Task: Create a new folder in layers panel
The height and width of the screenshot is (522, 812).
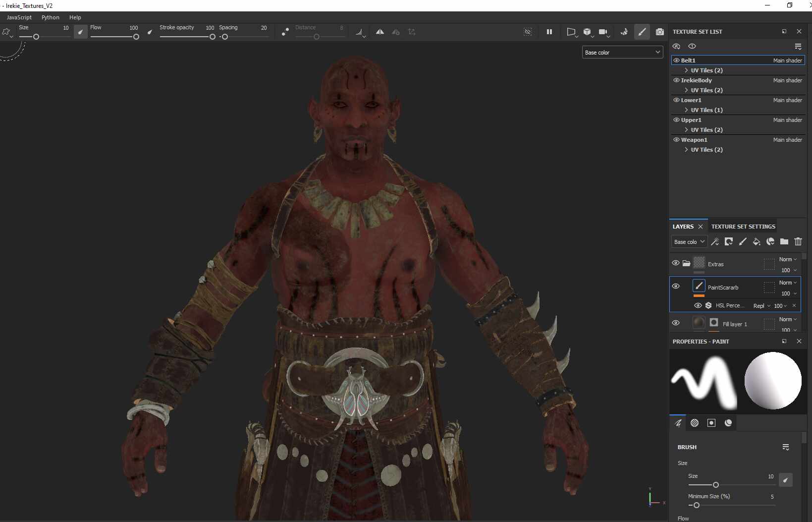Action: (x=784, y=241)
